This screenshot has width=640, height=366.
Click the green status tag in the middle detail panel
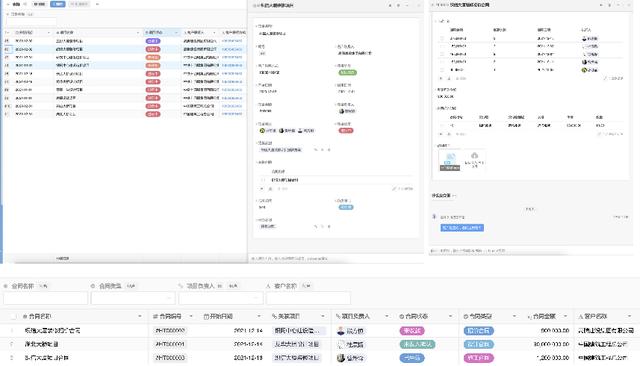tap(347, 73)
